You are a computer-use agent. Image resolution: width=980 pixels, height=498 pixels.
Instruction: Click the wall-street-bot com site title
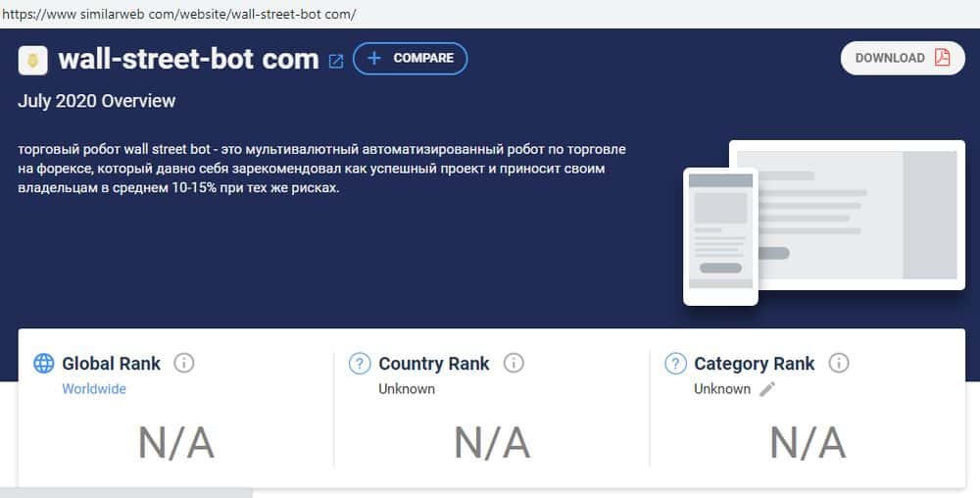coord(189,60)
